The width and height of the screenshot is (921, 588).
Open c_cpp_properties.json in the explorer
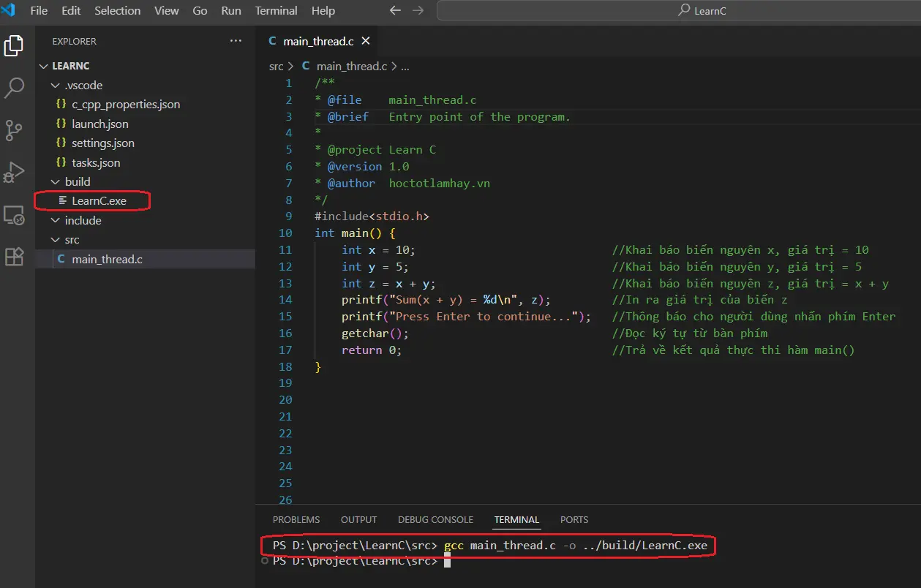(126, 104)
